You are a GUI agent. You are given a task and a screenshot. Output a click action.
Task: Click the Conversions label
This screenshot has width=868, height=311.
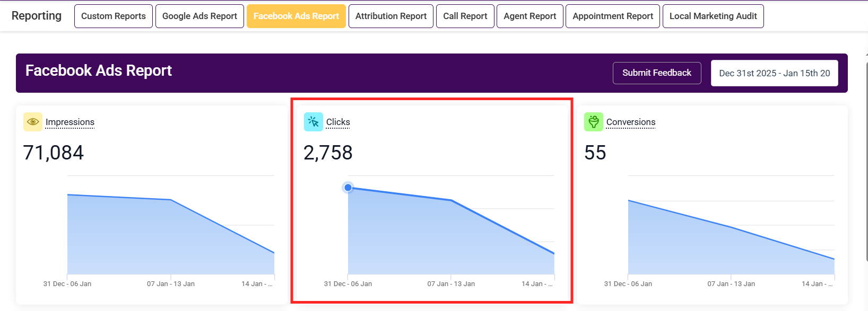pyautogui.click(x=631, y=122)
